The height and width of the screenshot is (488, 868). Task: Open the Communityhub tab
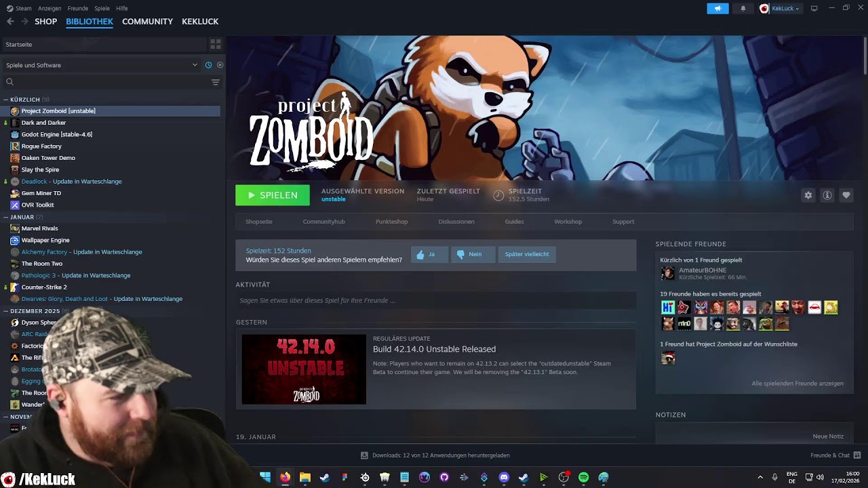(323, 222)
